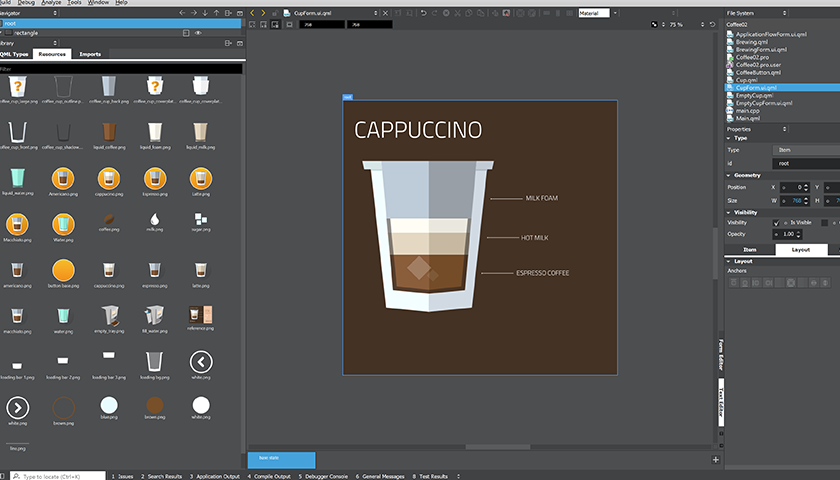Toggle visibility eye of rectangle item
This screenshot has height=480, width=840.
coord(198,33)
